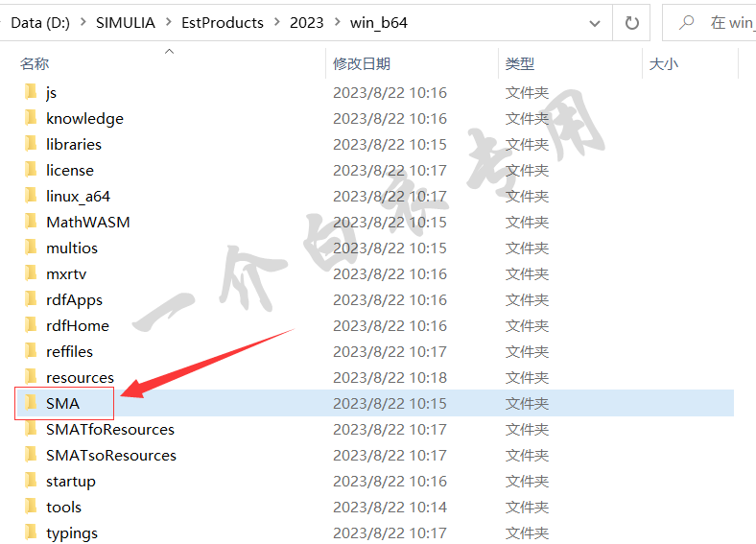Screen dimensions: 756x544
Task: Click date 2023/8/22 10:15 of SMA row
Action: point(390,404)
